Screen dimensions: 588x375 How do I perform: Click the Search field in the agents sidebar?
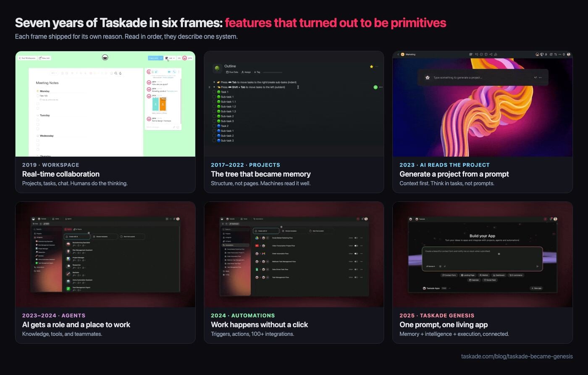click(47, 229)
